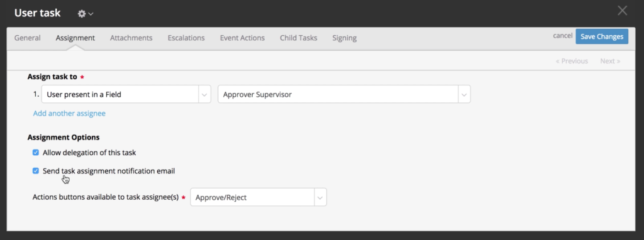Open the gear settings menu beside User task

point(86,14)
